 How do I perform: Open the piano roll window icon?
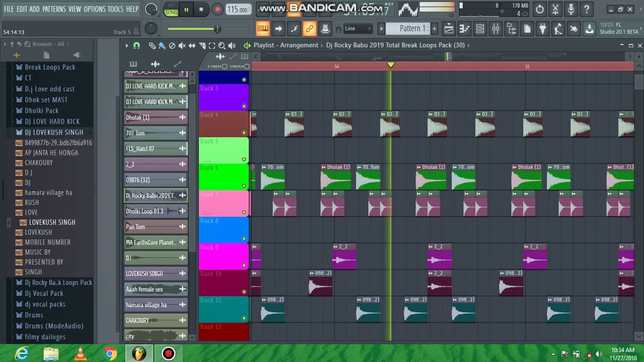pyautogui.click(x=464, y=29)
